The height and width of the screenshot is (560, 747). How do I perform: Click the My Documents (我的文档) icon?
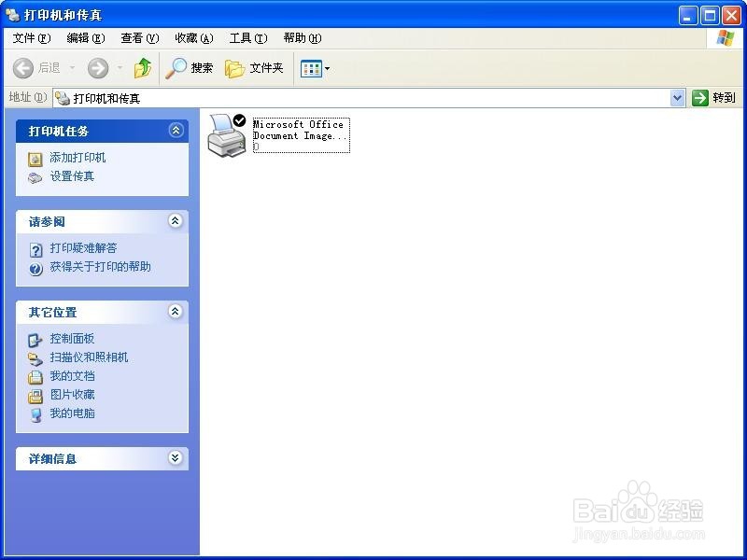[35, 377]
